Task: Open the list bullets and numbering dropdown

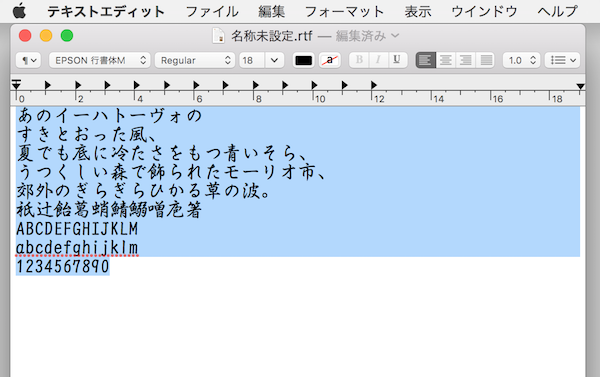Action: pyautogui.click(x=562, y=60)
